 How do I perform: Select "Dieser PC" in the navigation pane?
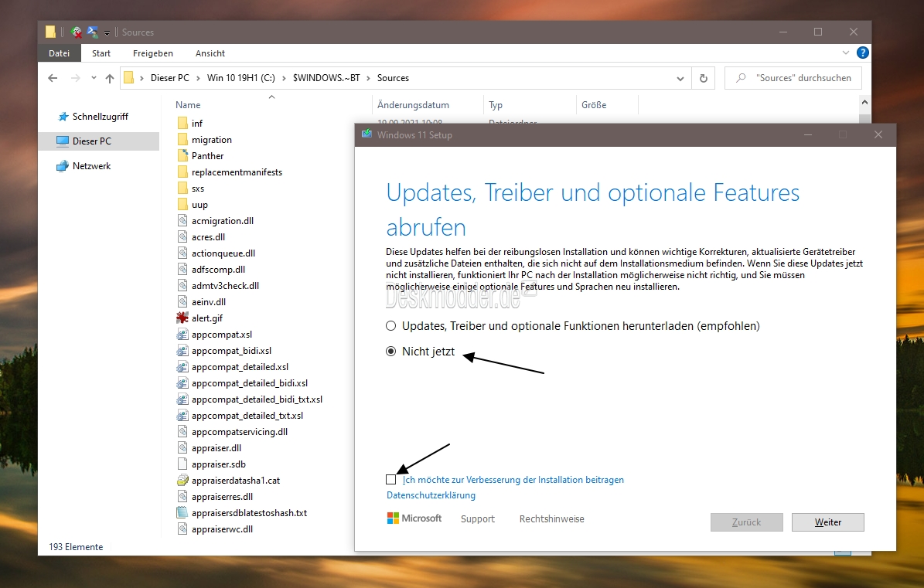(92, 141)
